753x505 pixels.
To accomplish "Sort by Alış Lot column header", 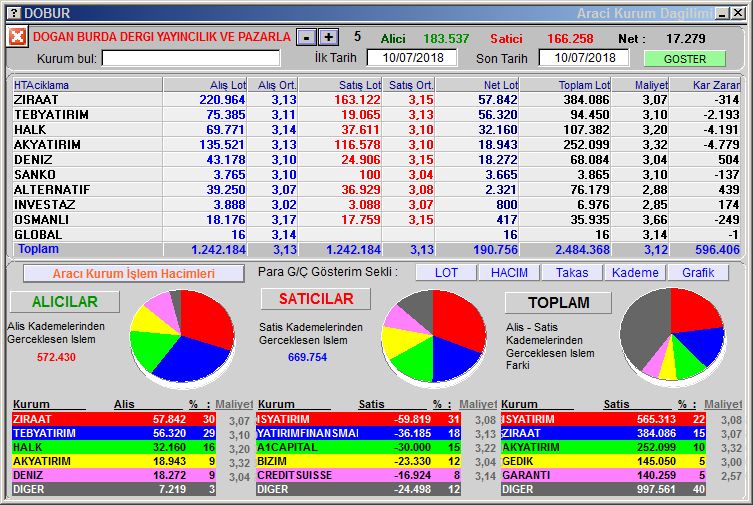I will (x=205, y=85).
